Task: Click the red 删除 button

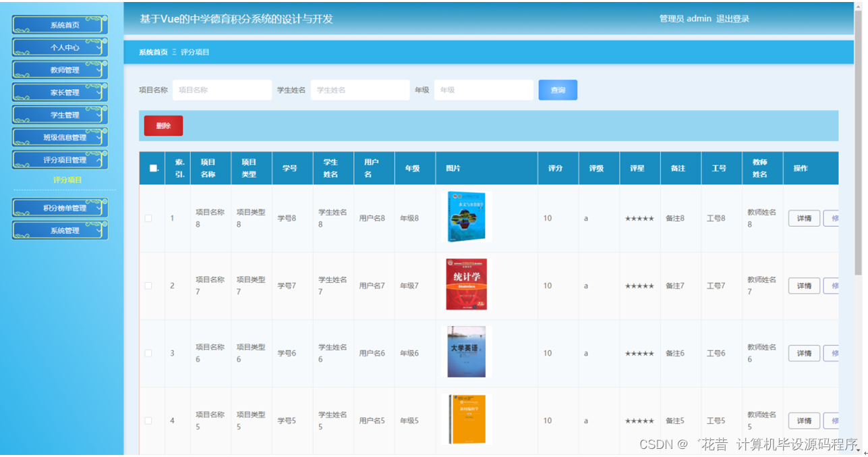Action: click(163, 126)
